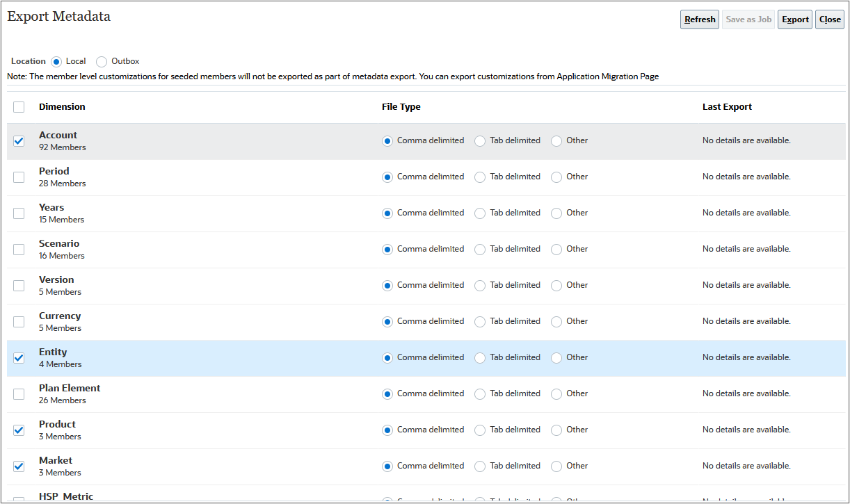Check the Period dimension checkbox
The image size is (850, 504).
click(x=18, y=177)
